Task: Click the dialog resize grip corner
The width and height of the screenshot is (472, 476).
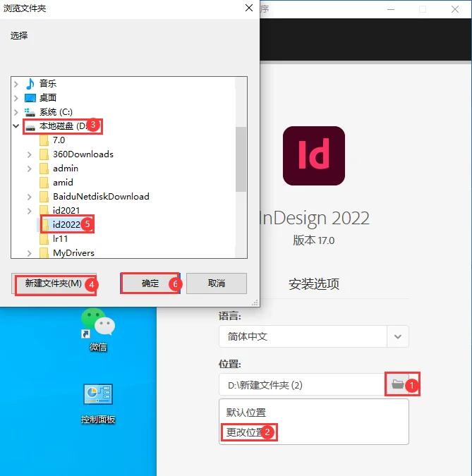Action: click(255, 303)
